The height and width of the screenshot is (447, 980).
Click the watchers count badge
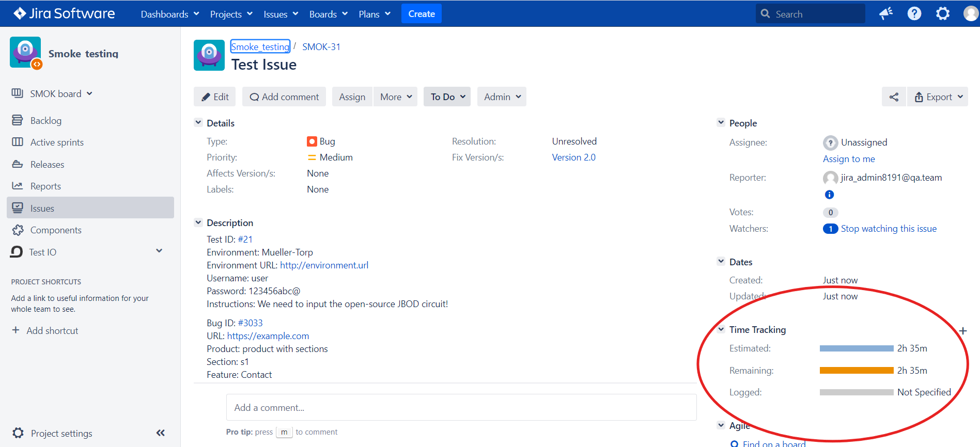point(830,229)
